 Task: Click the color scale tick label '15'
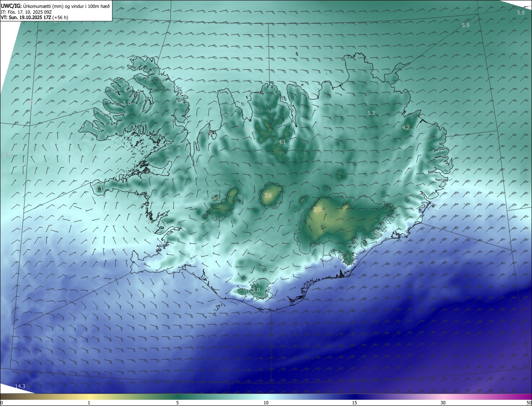(x=355, y=403)
